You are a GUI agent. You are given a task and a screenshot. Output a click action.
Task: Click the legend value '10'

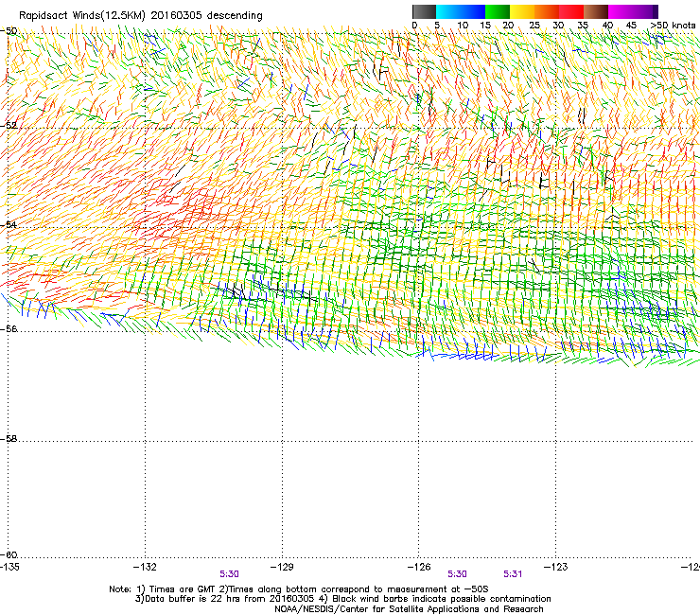[463, 26]
